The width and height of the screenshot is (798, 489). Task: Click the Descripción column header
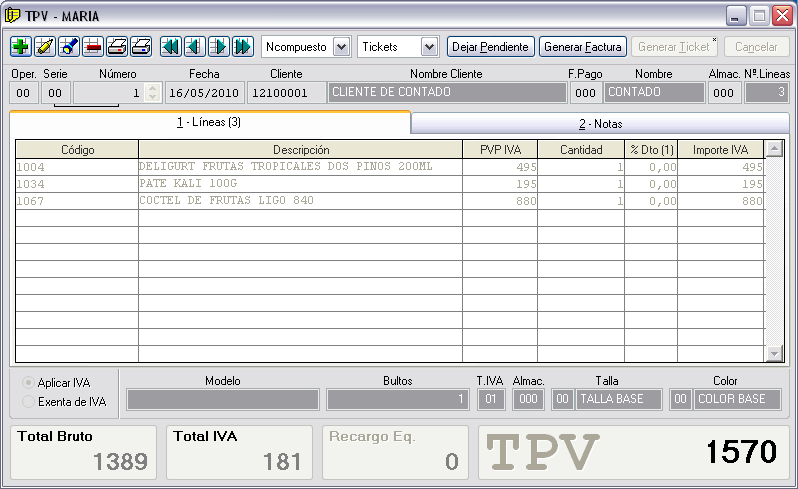coord(300,149)
